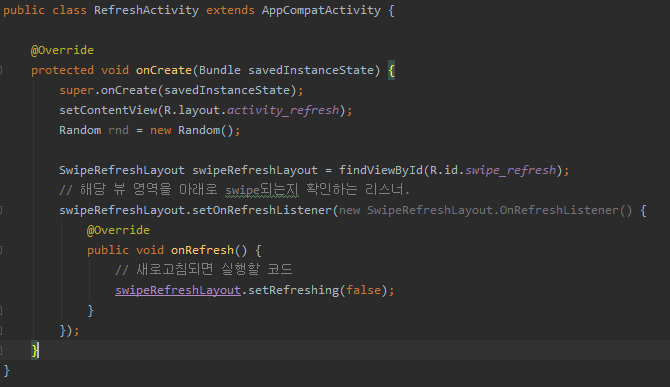The height and width of the screenshot is (387, 670).
Task: Click the grayed rnd variable name
Action: [x=118, y=130]
